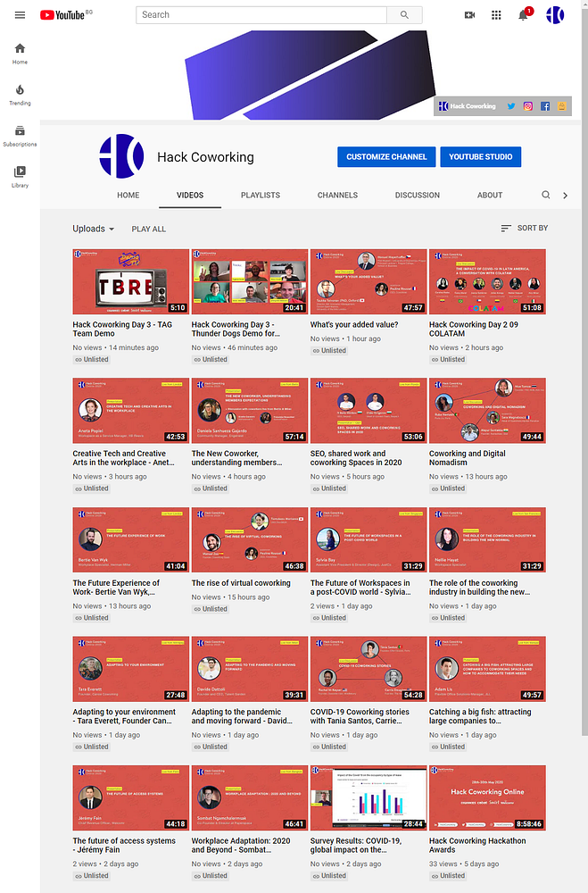Open Future of Workspaces post-COVID thumbnail
This screenshot has height=893, width=588.
click(x=369, y=540)
